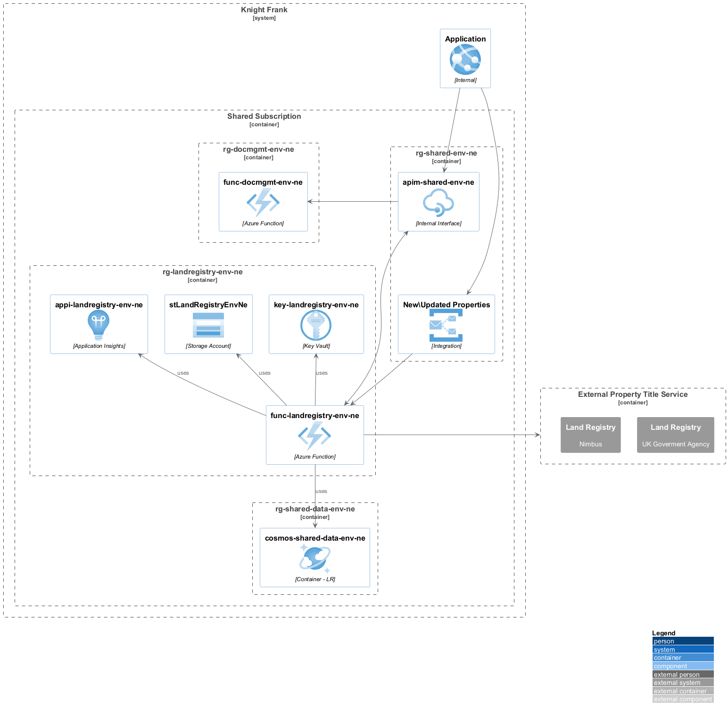Click the New\Updated Properties integration icon
This screenshot has height=715, width=728.
pyautogui.click(x=446, y=325)
